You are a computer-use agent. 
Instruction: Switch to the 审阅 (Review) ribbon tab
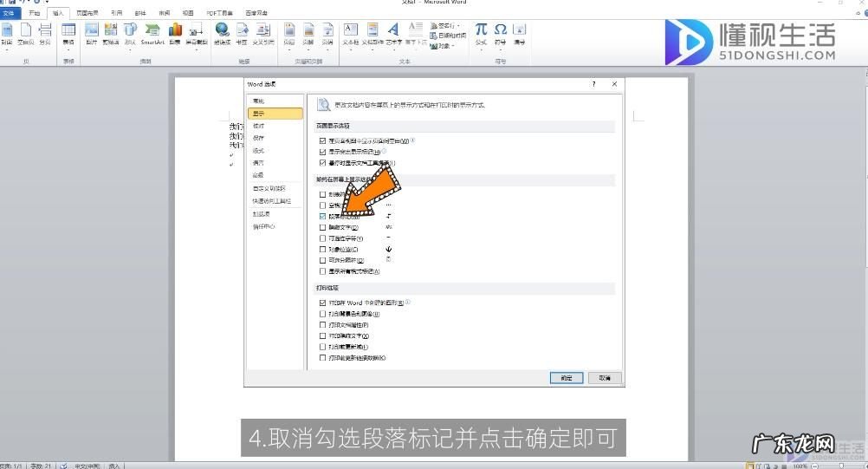(x=165, y=13)
